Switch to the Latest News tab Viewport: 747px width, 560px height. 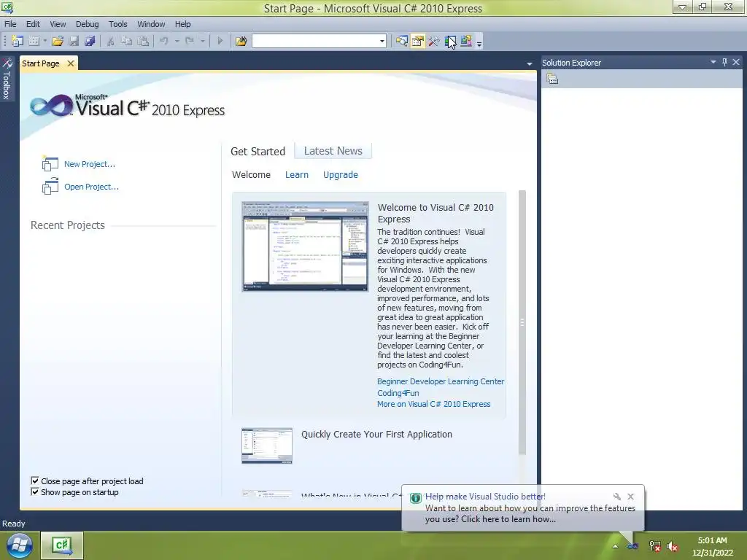pyautogui.click(x=333, y=151)
